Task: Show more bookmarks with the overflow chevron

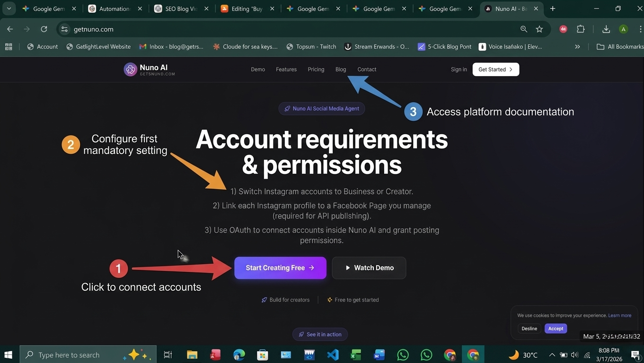Action: click(x=577, y=46)
